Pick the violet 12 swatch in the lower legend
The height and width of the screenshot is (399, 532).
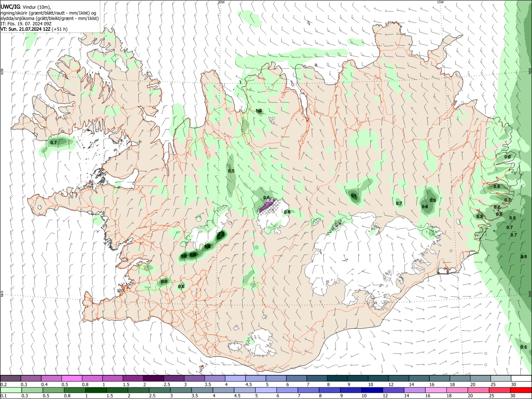[393, 390]
